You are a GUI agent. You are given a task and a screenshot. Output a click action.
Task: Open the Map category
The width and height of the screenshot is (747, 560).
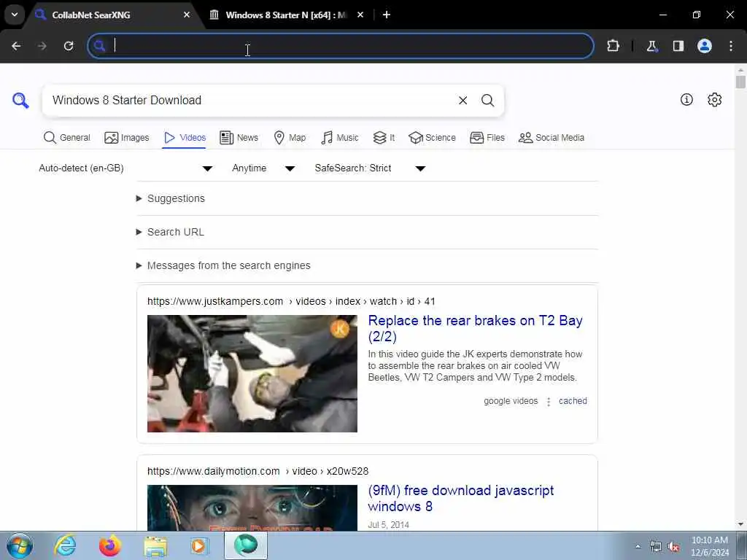(x=290, y=138)
